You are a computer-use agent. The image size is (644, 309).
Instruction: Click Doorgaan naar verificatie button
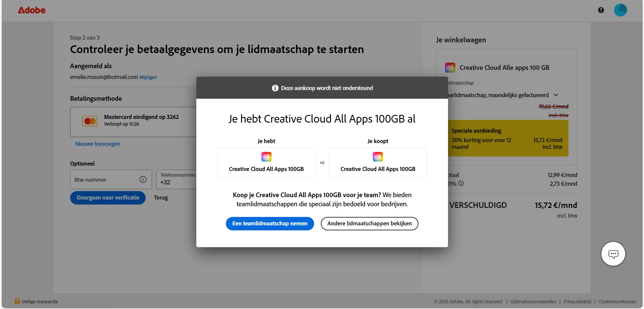coord(108,198)
